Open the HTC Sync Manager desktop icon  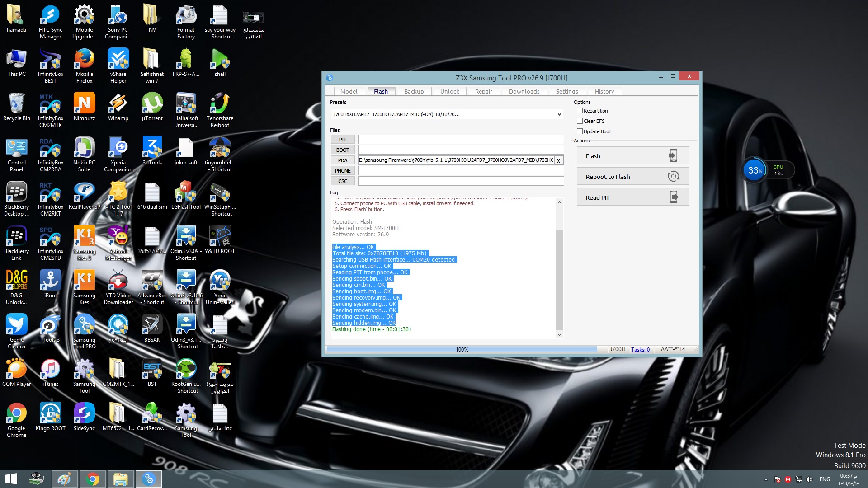tap(50, 22)
